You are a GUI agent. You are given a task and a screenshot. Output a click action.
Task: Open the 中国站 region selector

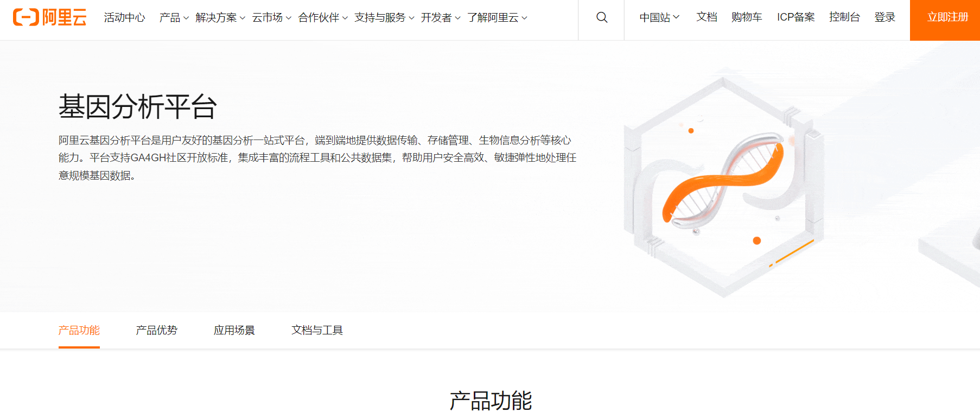pyautogui.click(x=659, y=17)
